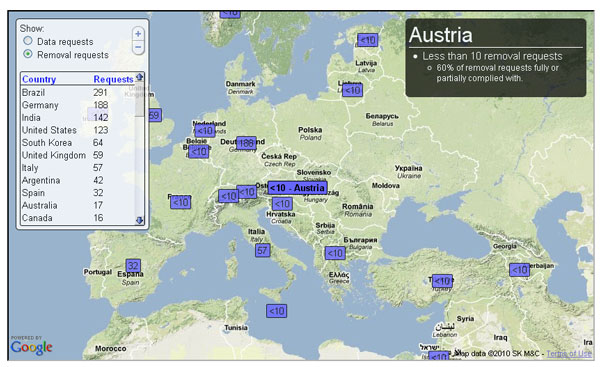Select the <10 marker over Latvia
Viewport: 600px width, 367px height.
coord(368,40)
